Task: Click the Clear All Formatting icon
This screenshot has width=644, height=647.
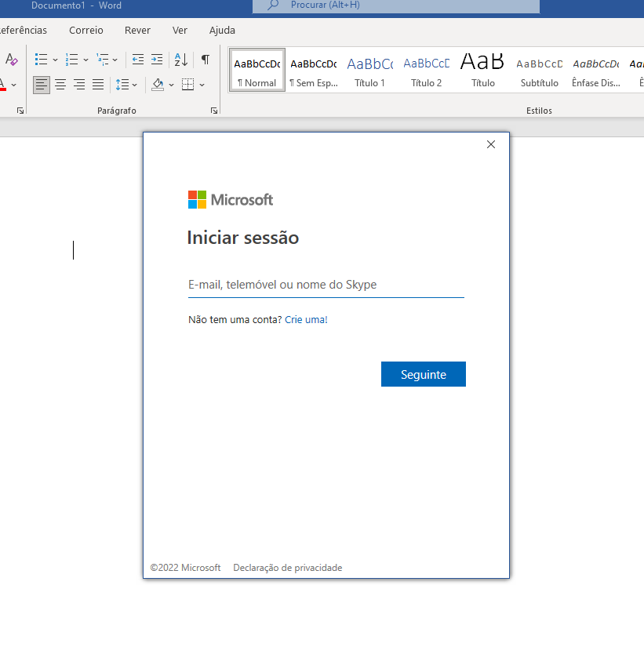Action: (12, 60)
